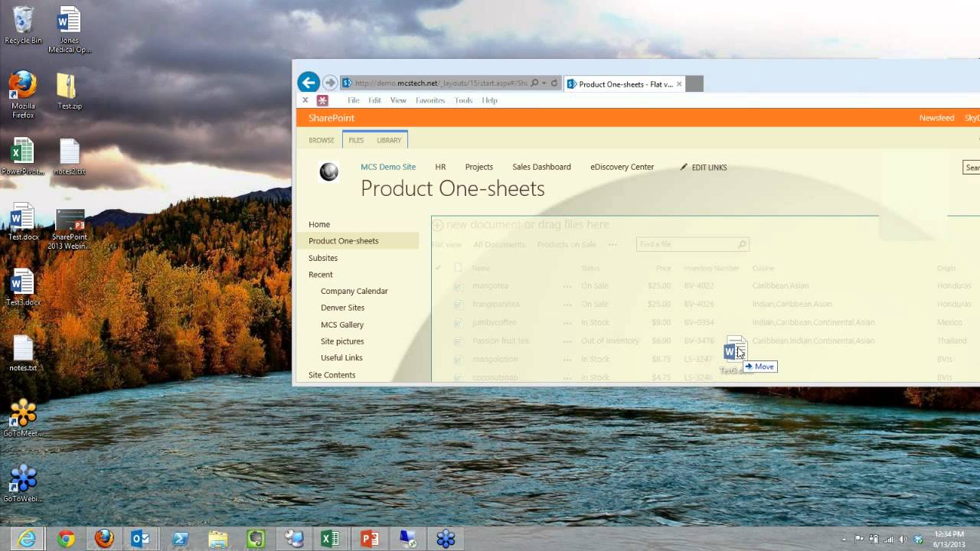Viewport: 980px width, 551px height.
Task: Open Company Calendar under Recent
Action: [354, 291]
